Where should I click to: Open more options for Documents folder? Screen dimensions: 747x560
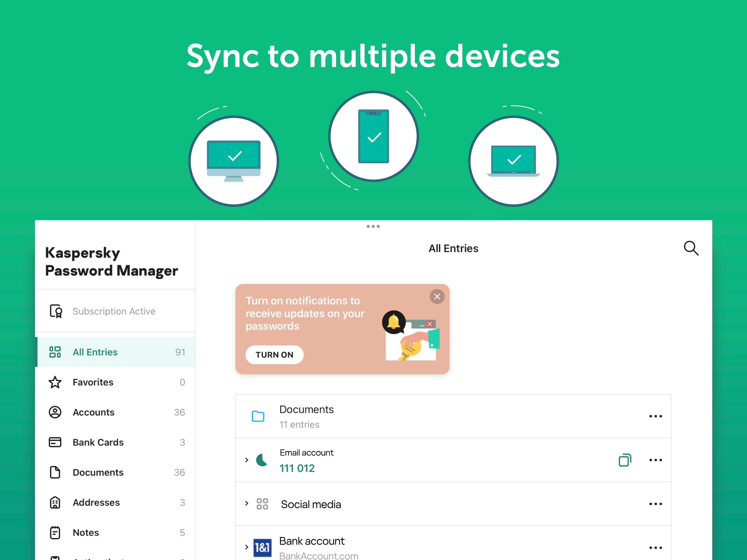[655, 416]
